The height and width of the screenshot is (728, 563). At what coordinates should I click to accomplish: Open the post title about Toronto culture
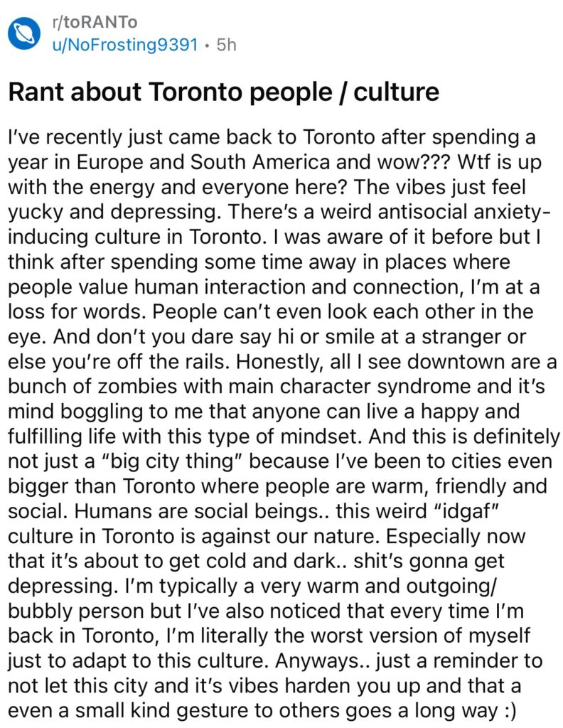223,92
